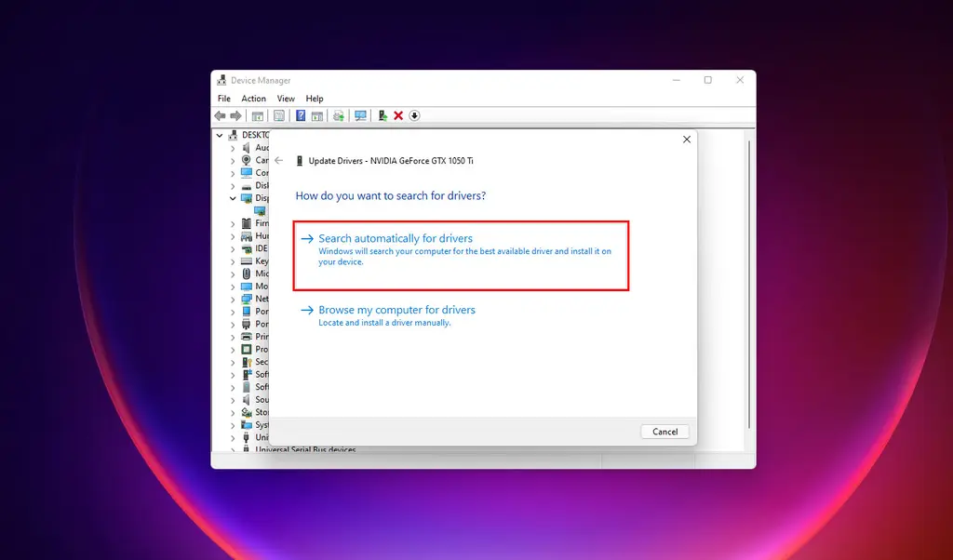
Task: Open the View menu
Action: (x=286, y=99)
